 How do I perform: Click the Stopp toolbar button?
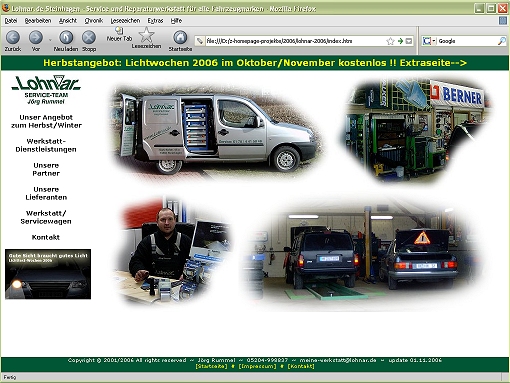point(89,37)
